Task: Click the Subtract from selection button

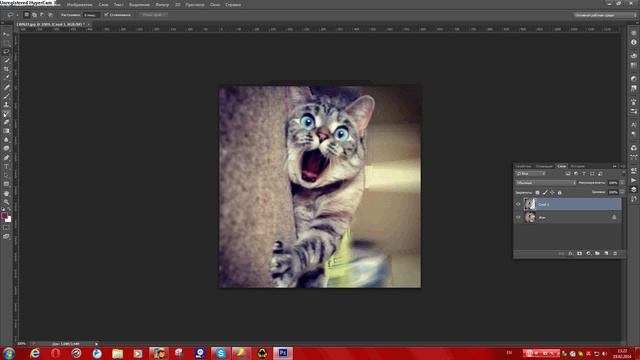Action: tap(42, 15)
